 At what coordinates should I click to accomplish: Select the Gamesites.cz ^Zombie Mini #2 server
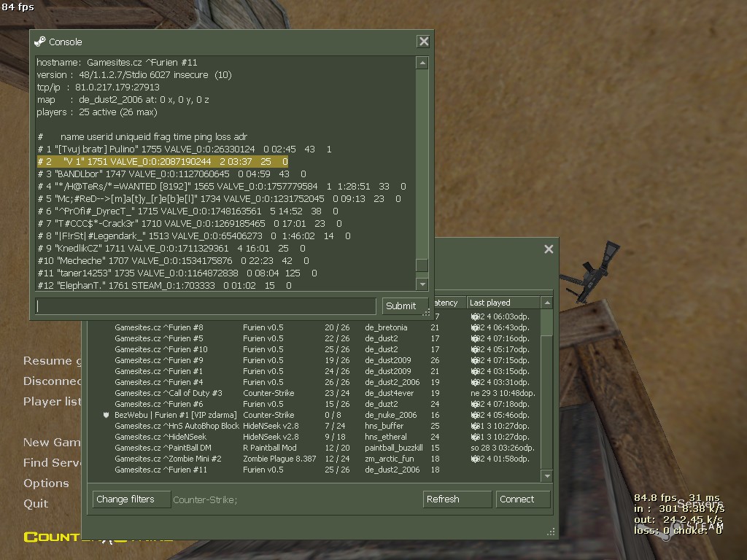314,459
